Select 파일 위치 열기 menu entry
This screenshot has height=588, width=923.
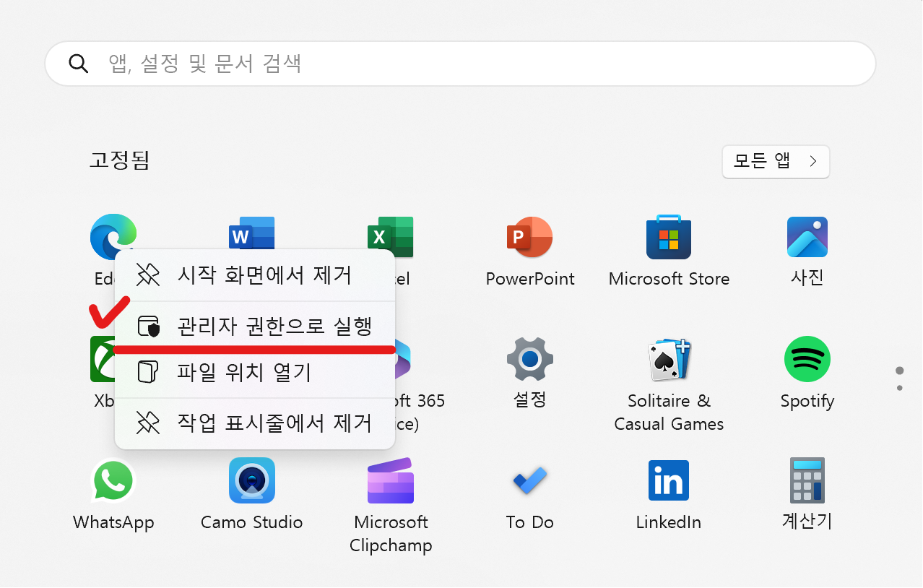pos(255,373)
